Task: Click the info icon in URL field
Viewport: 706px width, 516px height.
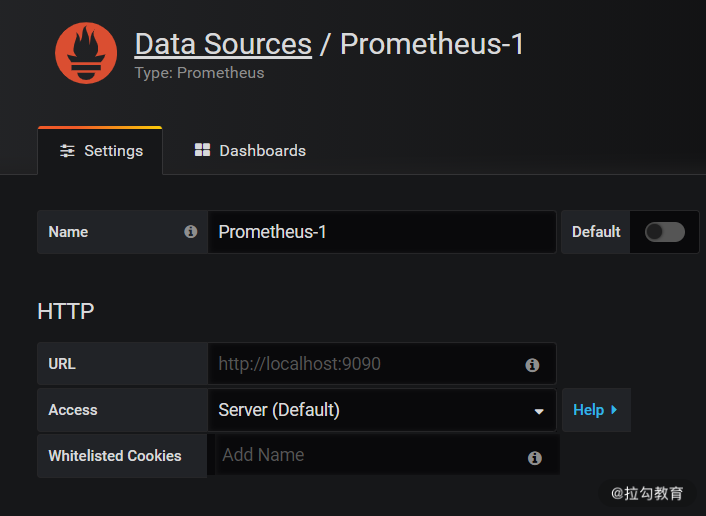Action: coord(532,365)
